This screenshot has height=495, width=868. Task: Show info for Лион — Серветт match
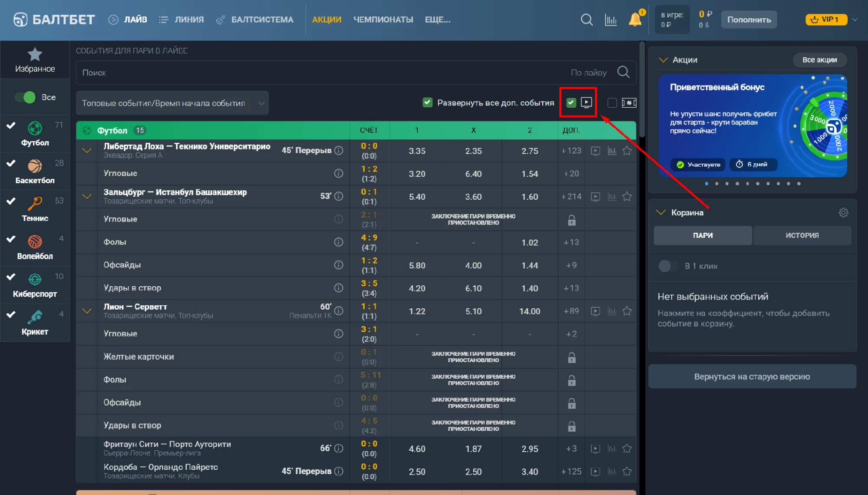(339, 311)
